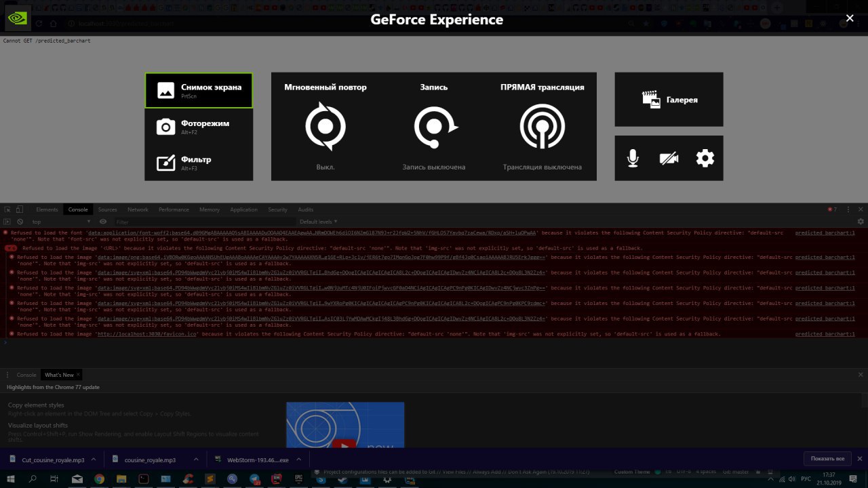Open Windows taskbar search
The height and width of the screenshot is (488, 868).
(x=33, y=479)
